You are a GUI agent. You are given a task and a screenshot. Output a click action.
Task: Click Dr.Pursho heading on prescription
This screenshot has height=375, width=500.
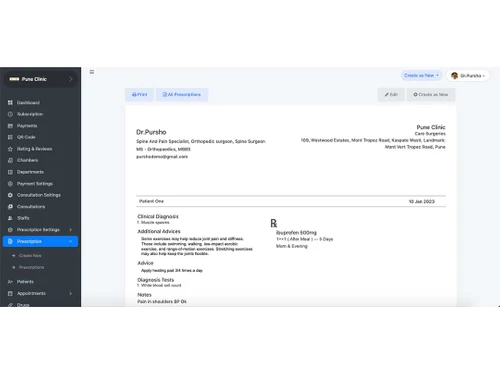(151, 132)
